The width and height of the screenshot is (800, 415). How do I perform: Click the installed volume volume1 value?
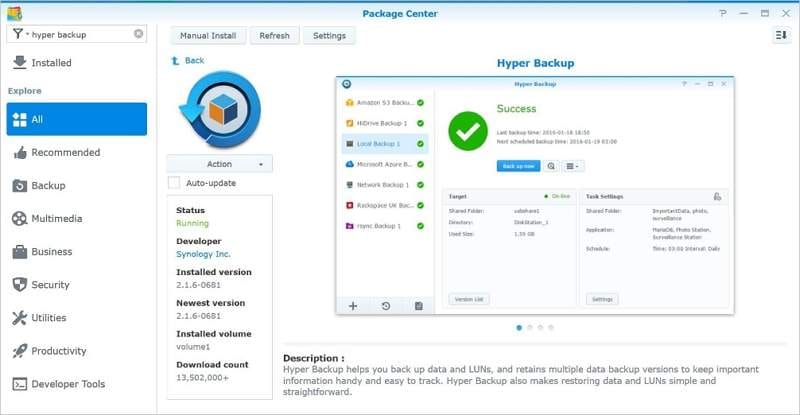(x=193, y=347)
